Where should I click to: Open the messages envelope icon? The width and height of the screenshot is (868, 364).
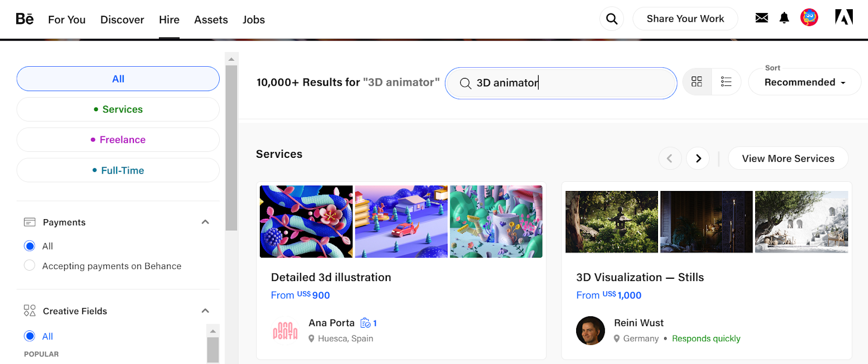tap(762, 18)
